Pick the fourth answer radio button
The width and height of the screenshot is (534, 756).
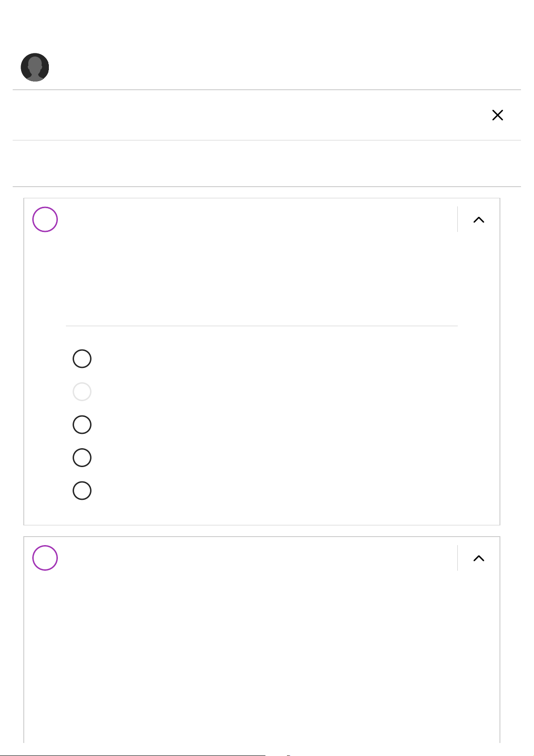tap(82, 458)
